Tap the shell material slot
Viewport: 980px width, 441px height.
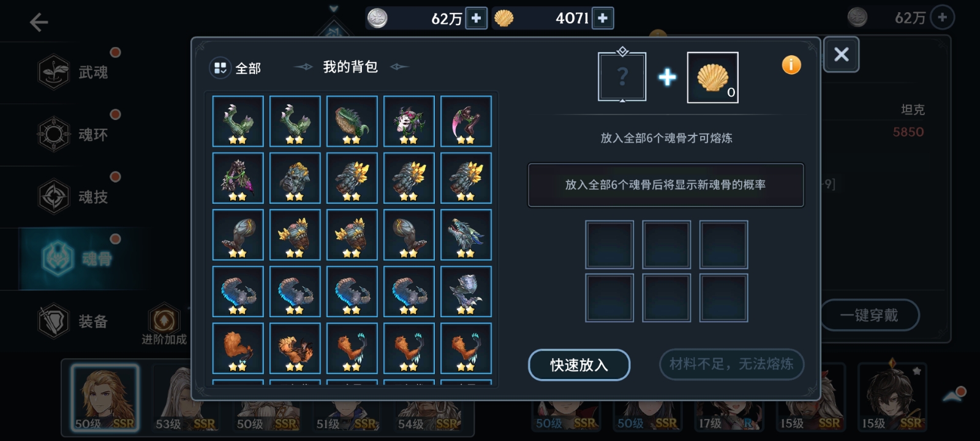click(x=713, y=78)
